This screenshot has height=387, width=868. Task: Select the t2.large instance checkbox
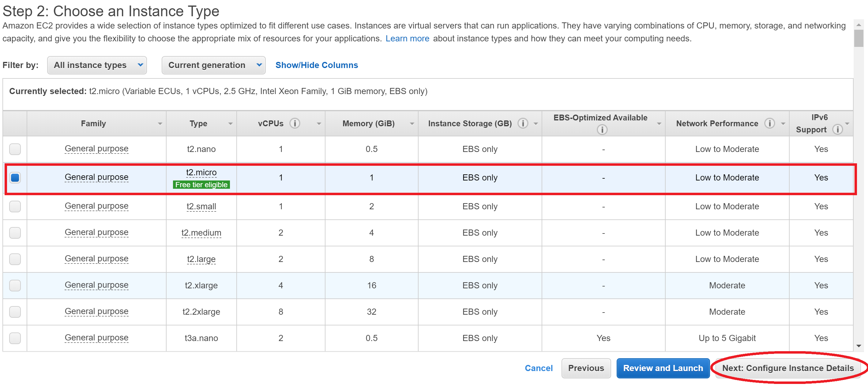pyautogui.click(x=15, y=259)
